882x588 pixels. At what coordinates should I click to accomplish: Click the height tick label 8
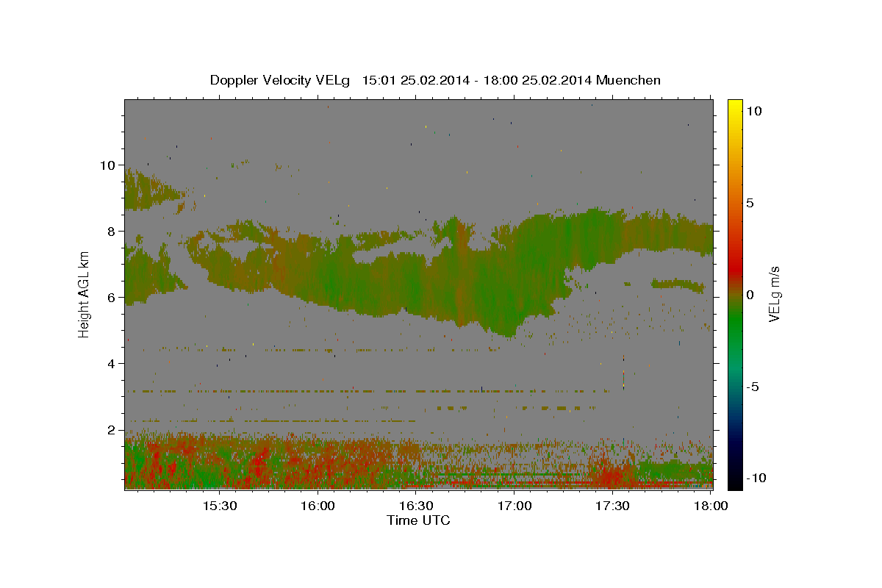click(x=112, y=232)
